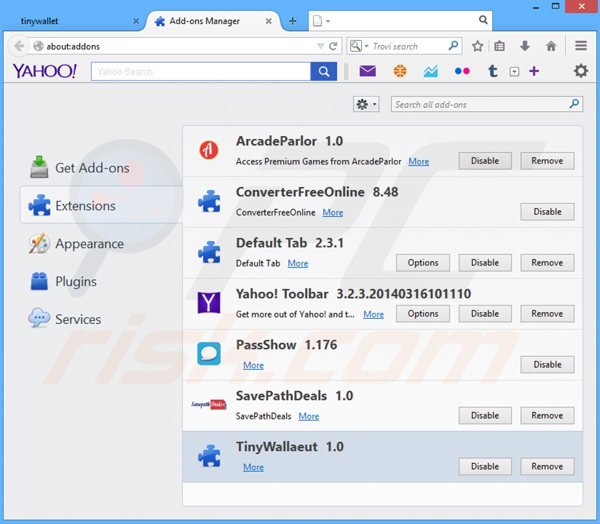Screen dimensions: 600x524
Task: Disable the ConverterFreeOnline extension
Action: pos(547,212)
